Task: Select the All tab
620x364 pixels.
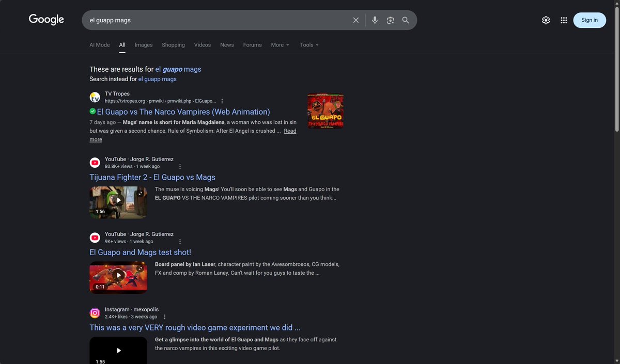Action: [122, 45]
